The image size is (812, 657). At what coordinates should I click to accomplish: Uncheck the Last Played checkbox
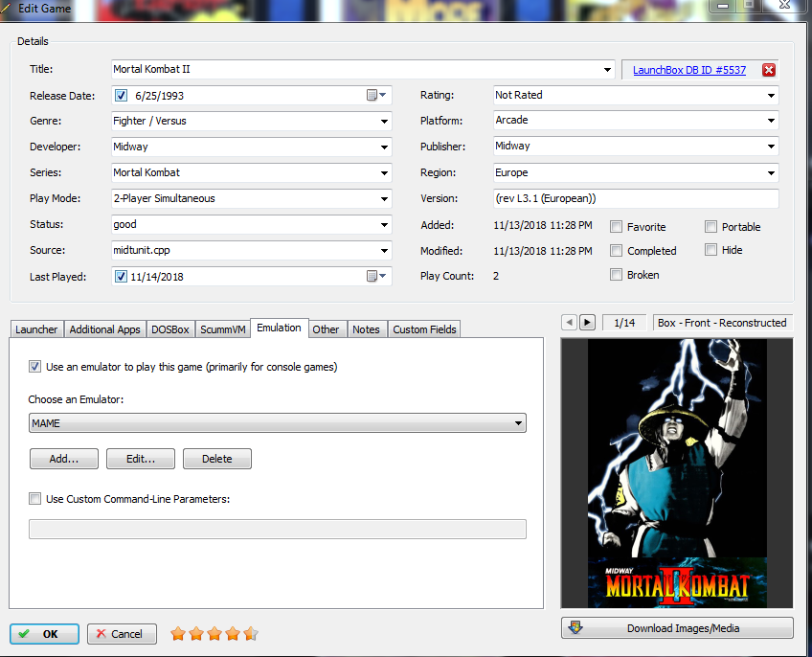point(121,276)
